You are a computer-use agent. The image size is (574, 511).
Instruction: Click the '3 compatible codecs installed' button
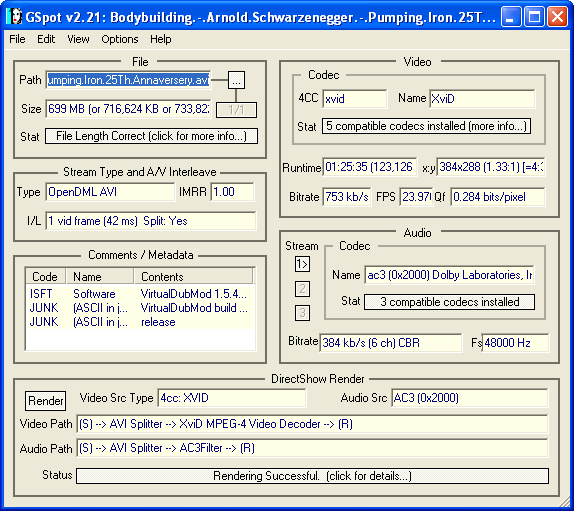450,302
